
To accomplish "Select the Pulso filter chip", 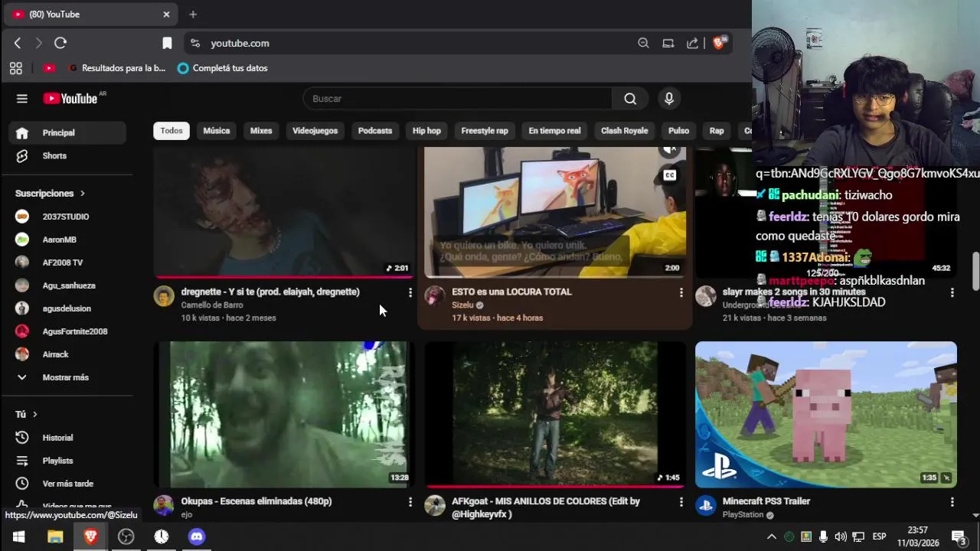I will point(678,131).
